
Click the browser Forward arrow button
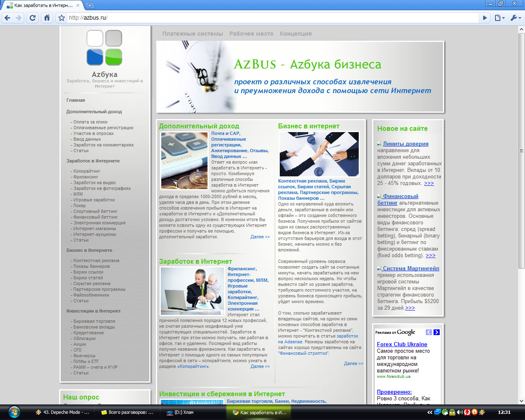[x=18, y=18]
